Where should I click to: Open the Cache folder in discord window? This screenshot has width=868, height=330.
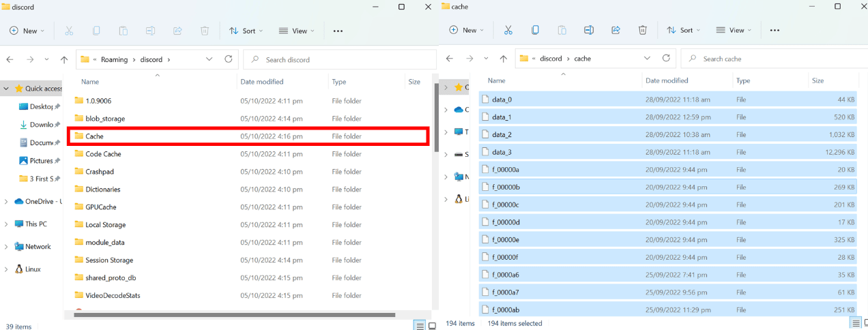(248, 136)
